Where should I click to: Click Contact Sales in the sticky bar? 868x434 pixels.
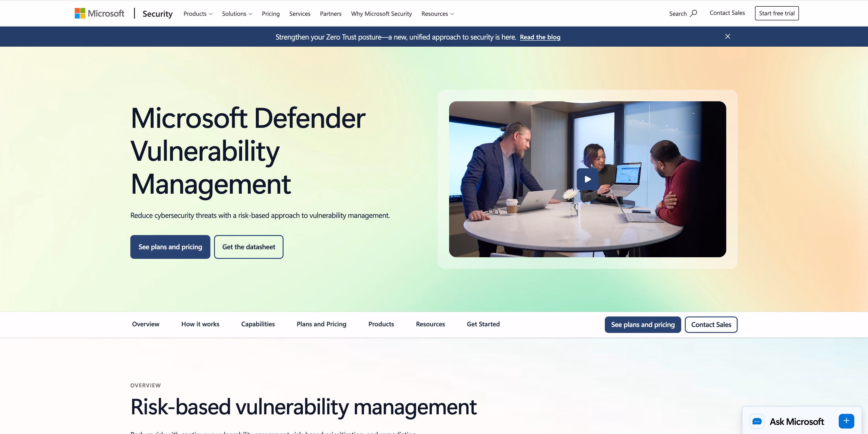point(711,324)
